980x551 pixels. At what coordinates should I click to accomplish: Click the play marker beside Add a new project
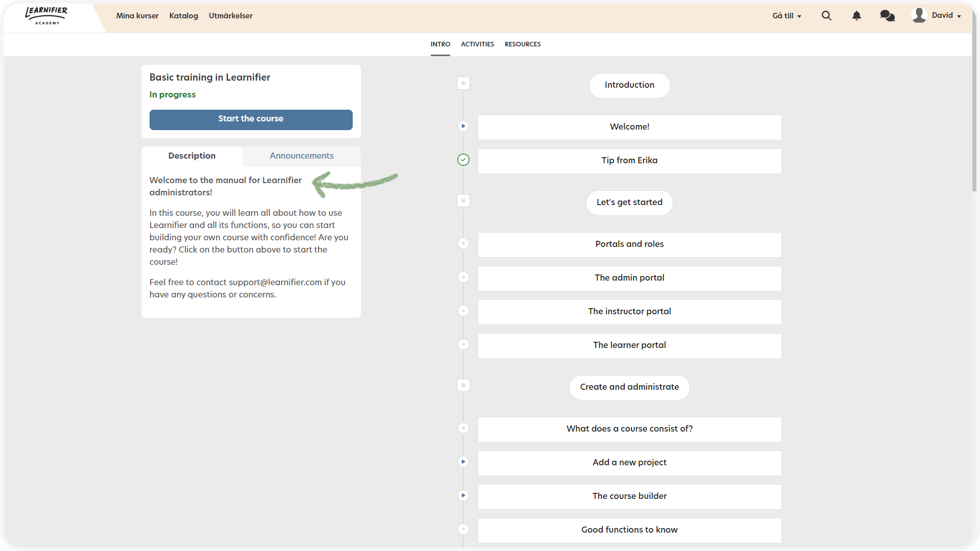pyautogui.click(x=463, y=462)
